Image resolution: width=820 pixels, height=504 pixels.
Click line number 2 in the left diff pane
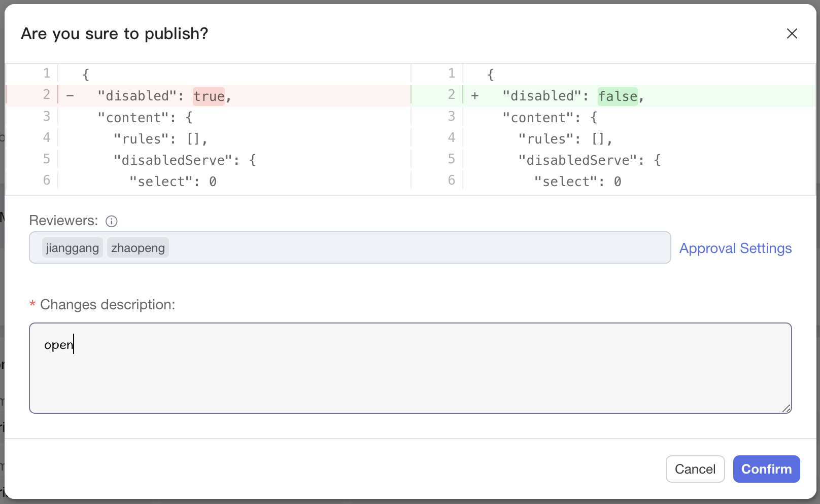47,95
